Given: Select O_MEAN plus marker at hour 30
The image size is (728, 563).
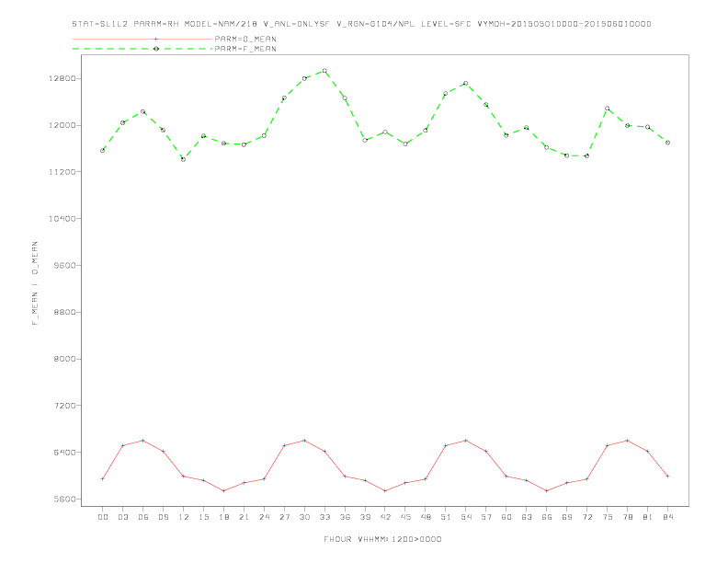Looking at the screenshot, I should click(x=304, y=441).
